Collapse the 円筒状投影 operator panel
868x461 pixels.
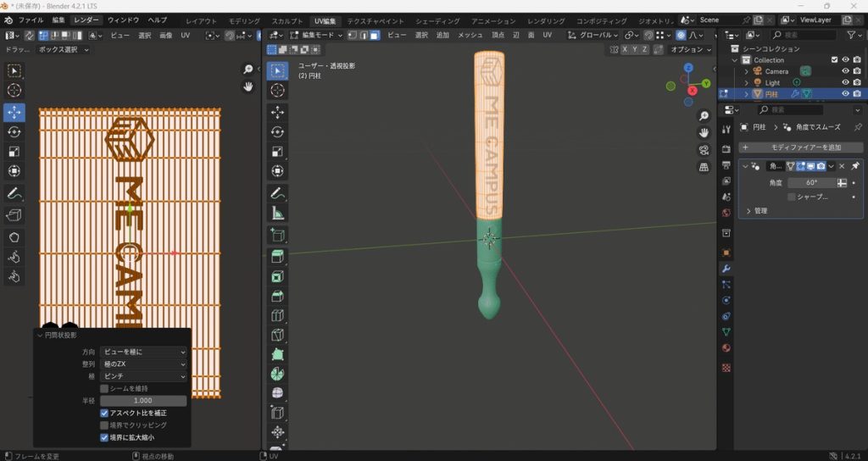(x=40, y=336)
